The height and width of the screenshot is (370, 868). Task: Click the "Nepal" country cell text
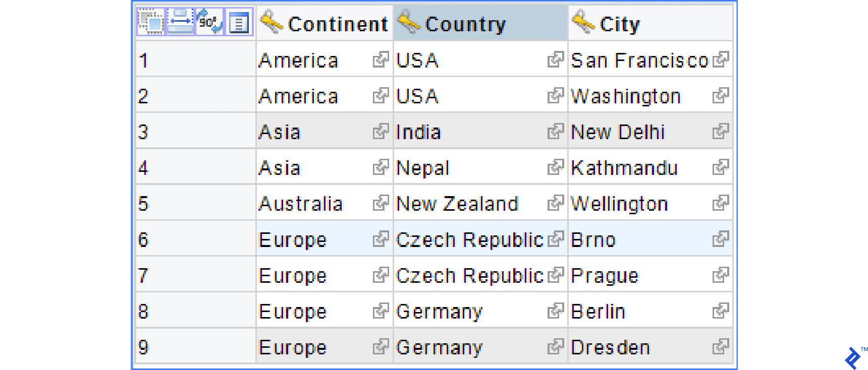[x=422, y=168]
